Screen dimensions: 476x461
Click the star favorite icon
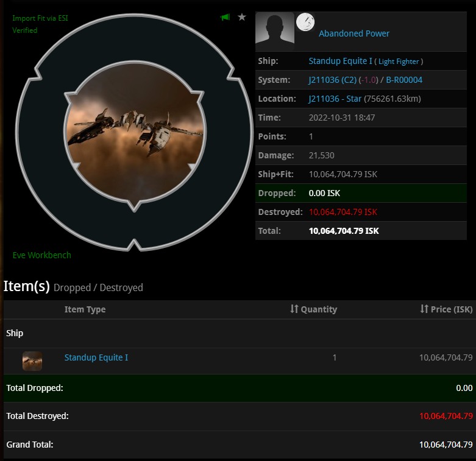point(242,17)
